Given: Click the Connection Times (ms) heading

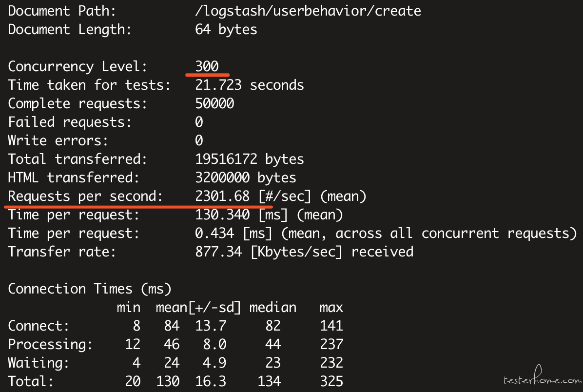Looking at the screenshot, I should click(90, 289).
